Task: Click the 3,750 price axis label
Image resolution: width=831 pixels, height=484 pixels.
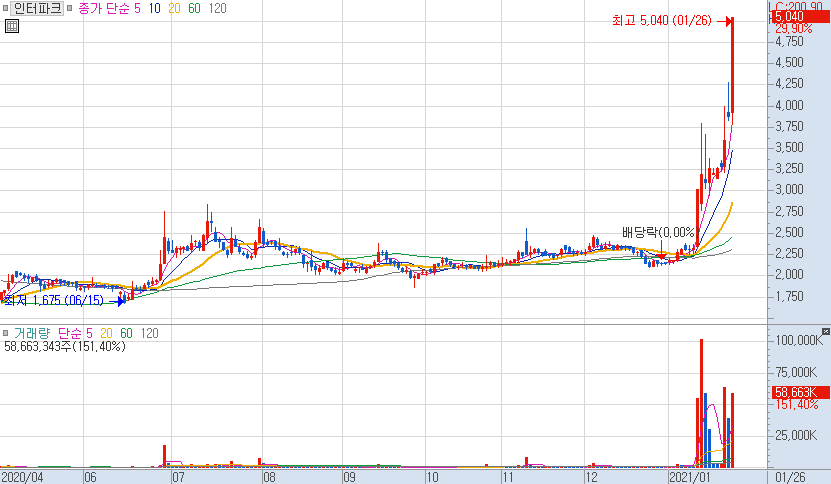Action: pyautogui.click(x=790, y=126)
